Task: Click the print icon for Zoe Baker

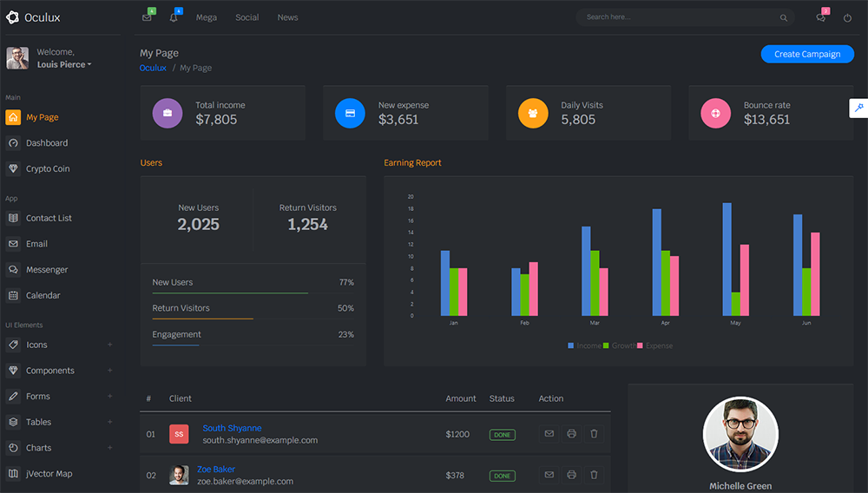Action: pos(571,475)
